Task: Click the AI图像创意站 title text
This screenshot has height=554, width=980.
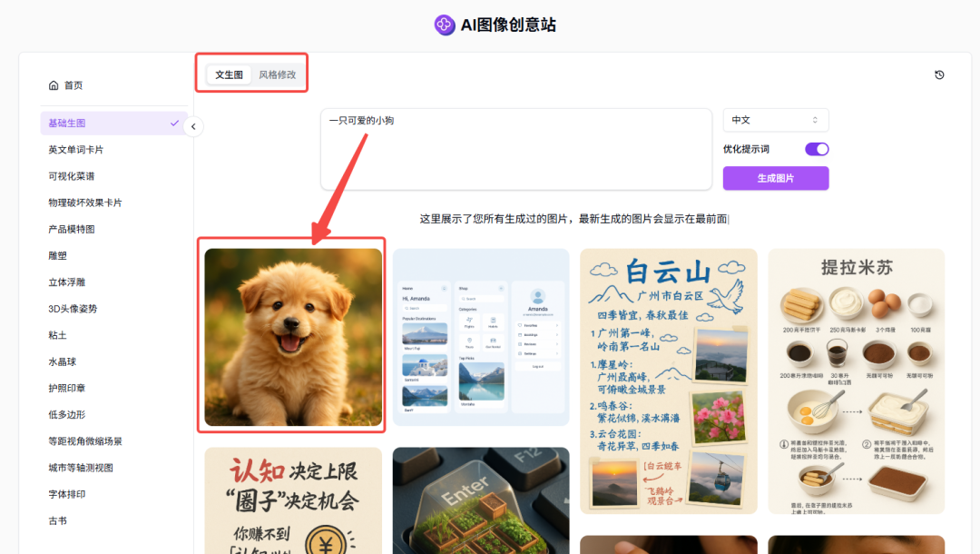Action: (508, 25)
